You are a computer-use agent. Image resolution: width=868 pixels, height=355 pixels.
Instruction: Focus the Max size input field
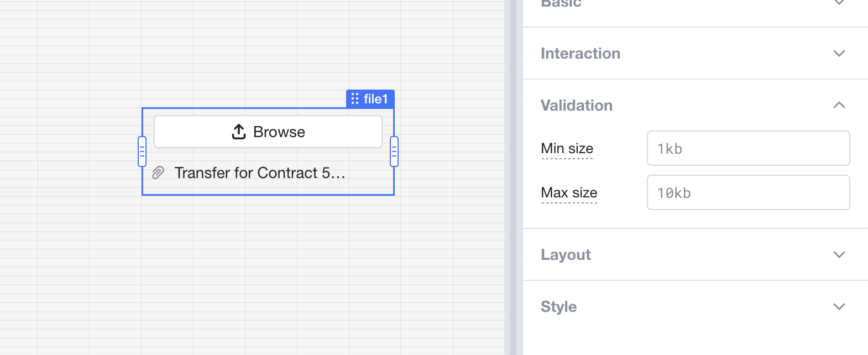coord(748,192)
